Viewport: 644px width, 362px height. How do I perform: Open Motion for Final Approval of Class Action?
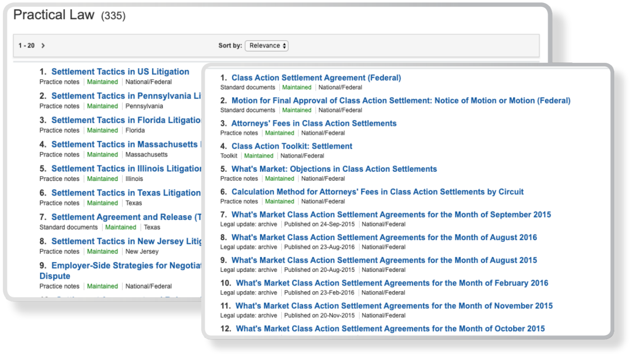tap(401, 101)
